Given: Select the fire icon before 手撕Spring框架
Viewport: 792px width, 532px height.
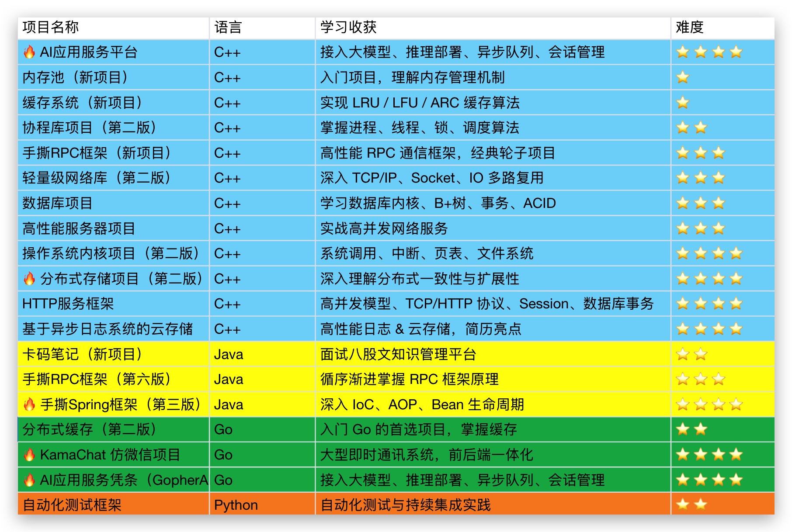Looking at the screenshot, I should (29, 404).
